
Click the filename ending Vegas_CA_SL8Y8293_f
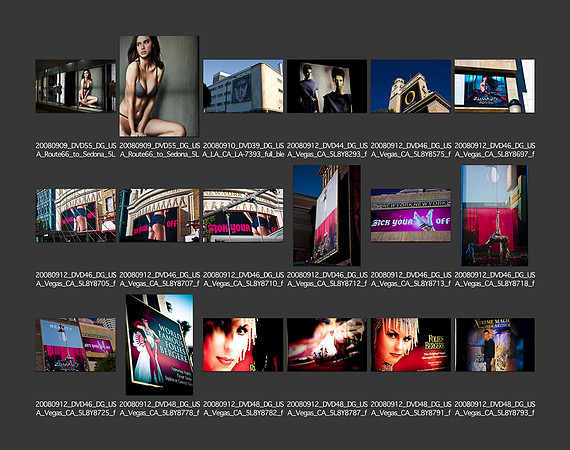click(x=327, y=150)
